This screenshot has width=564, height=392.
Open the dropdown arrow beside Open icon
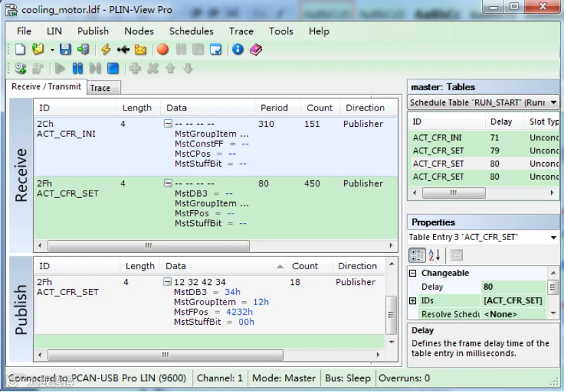click(52, 50)
